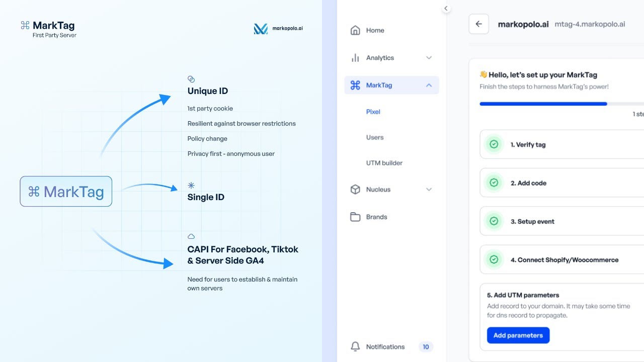Click the MarkTag command icon in sidebar
Image resolution: width=644 pixels, height=362 pixels.
point(355,85)
